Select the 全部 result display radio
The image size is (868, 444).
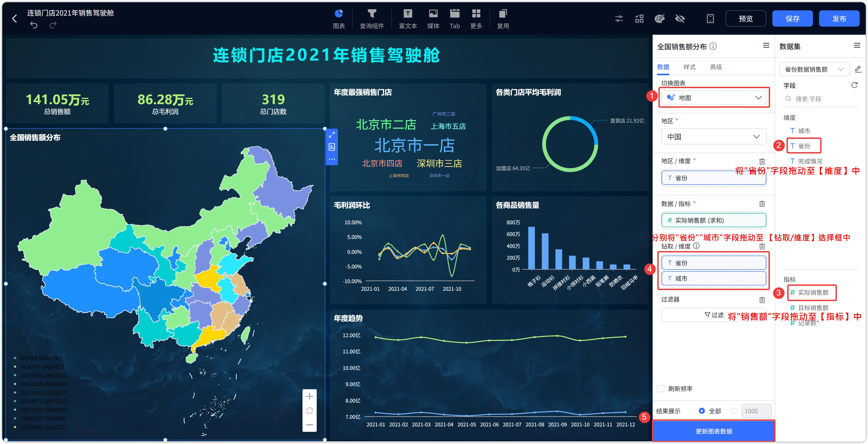[702, 411]
